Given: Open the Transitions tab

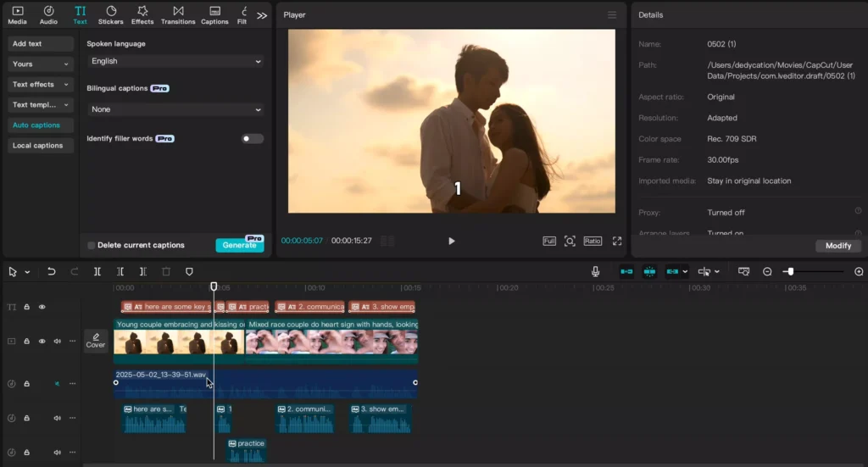Looking at the screenshot, I should 178,15.
